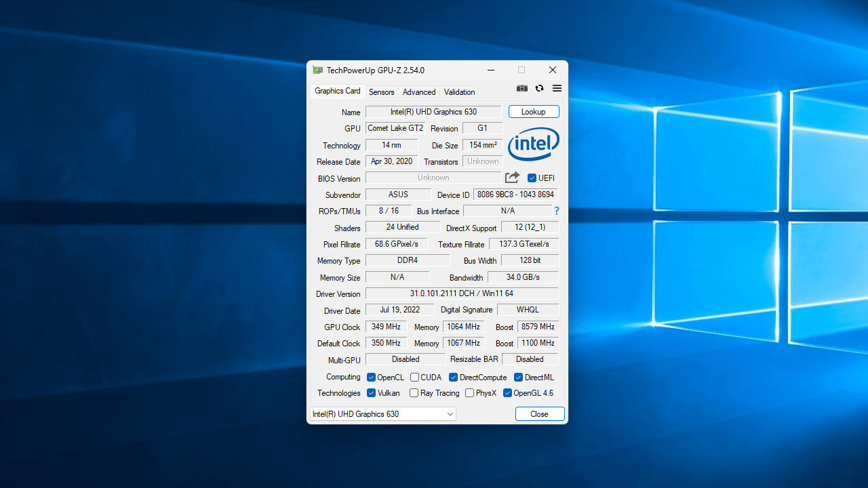Click the Default Clock Boost value 1100 MHz
This screenshot has width=868, height=488.
pyautogui.click(x=538, y=343)
